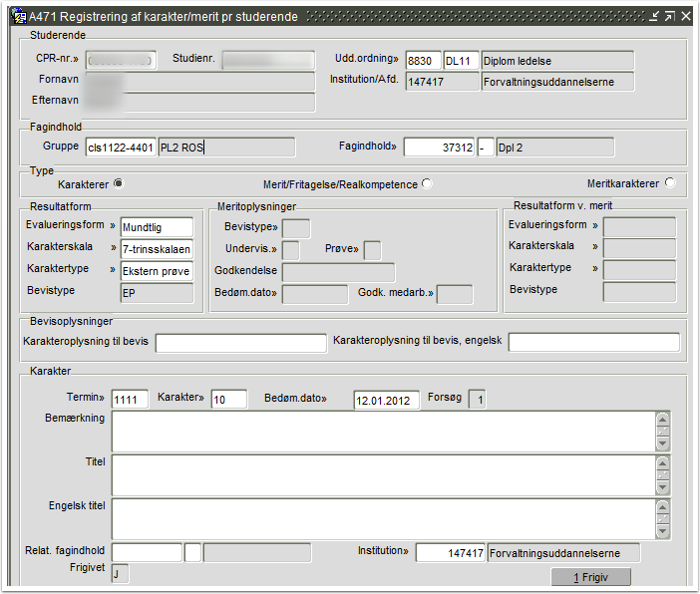This screenshot has width=700, height=594.
Task: Click the Karakter field with value 10
Action: (x=229, y=399)
